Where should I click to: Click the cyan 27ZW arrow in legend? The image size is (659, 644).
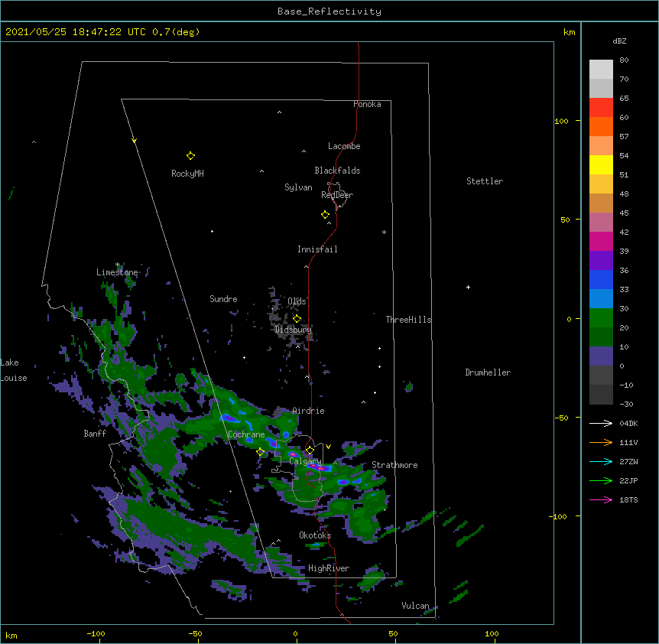coord(601,461)
